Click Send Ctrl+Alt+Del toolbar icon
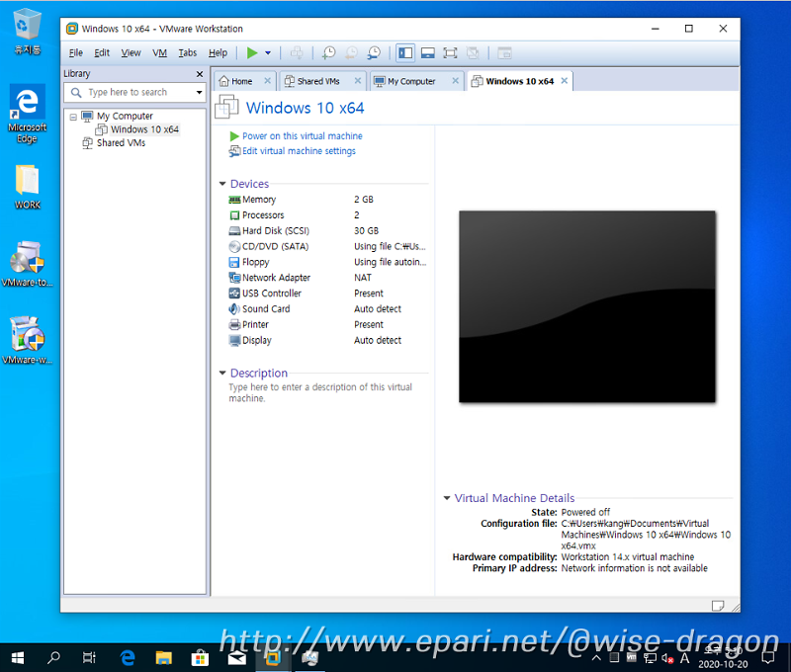The width and height of the screenshot is (791, 672). [x=297, y=53]
